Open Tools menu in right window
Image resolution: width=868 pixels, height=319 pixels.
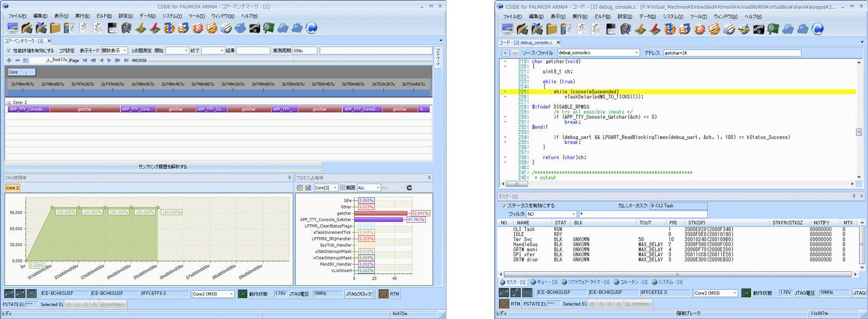[698, 16]
